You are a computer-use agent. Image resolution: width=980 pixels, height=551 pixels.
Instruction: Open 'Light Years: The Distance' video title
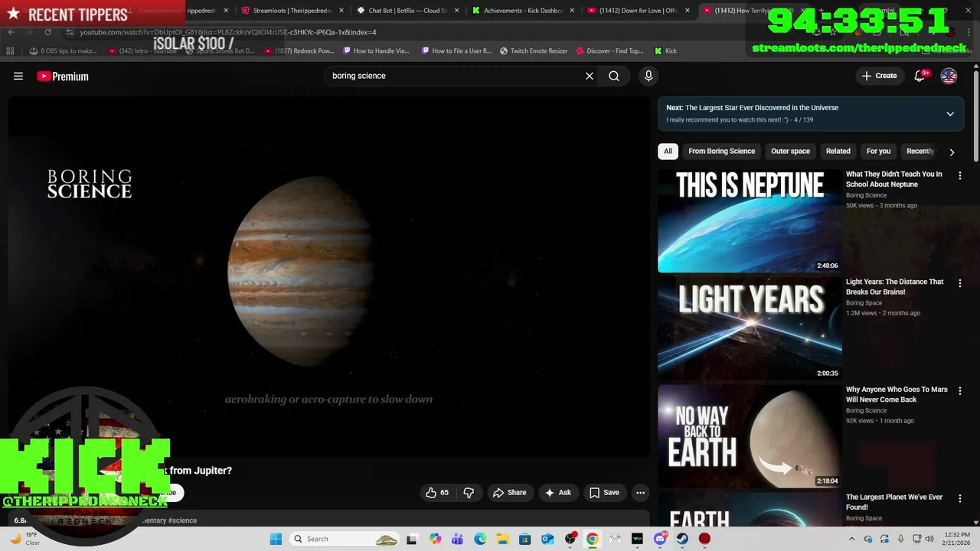(894, 287)
